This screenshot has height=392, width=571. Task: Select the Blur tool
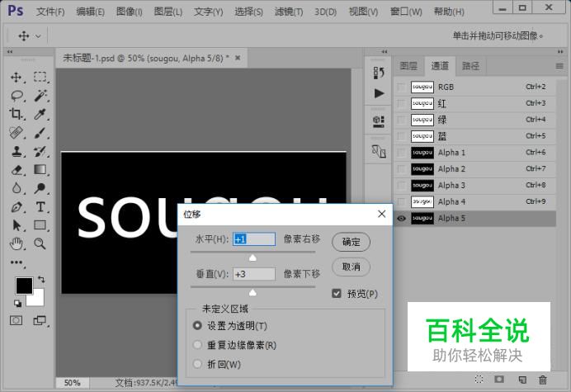pyautogui.click(x=17, y=188)
